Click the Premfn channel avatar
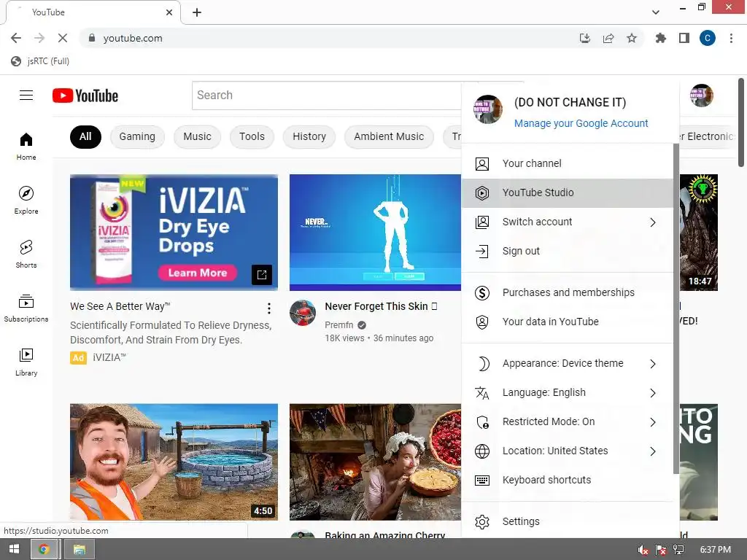 click(303, 313)
